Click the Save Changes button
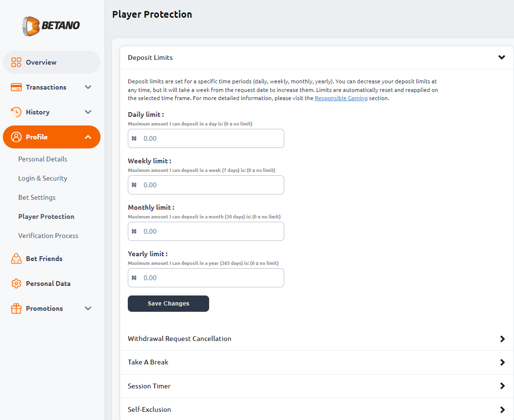 point(168,304)
